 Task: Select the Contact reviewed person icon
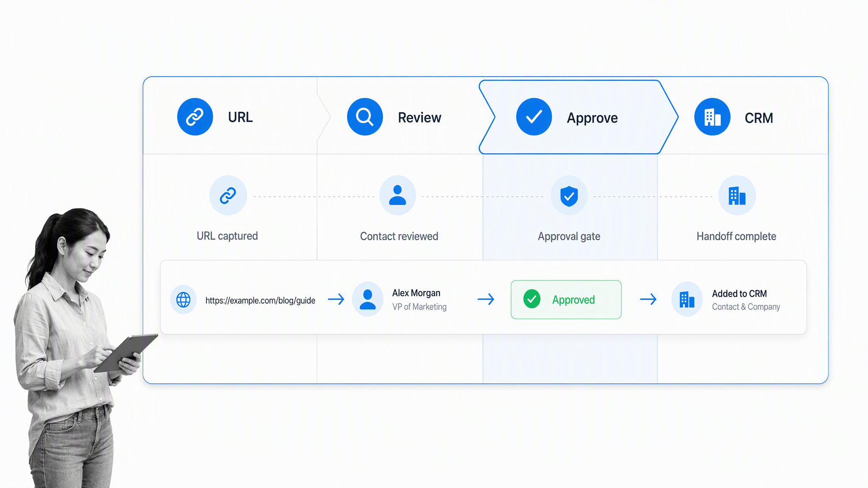(398, 195)
